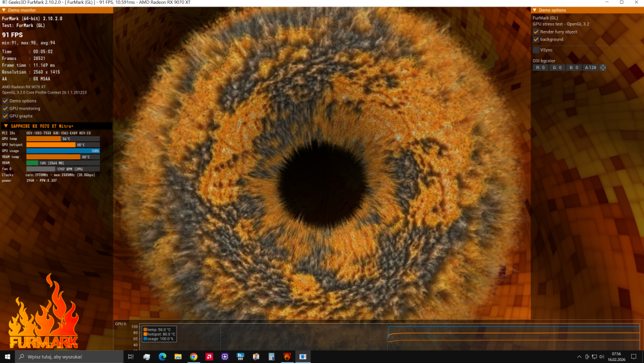Collapse the Demo monitor panel
This screenshot has width=644, height=363.
tap(4, 10)
